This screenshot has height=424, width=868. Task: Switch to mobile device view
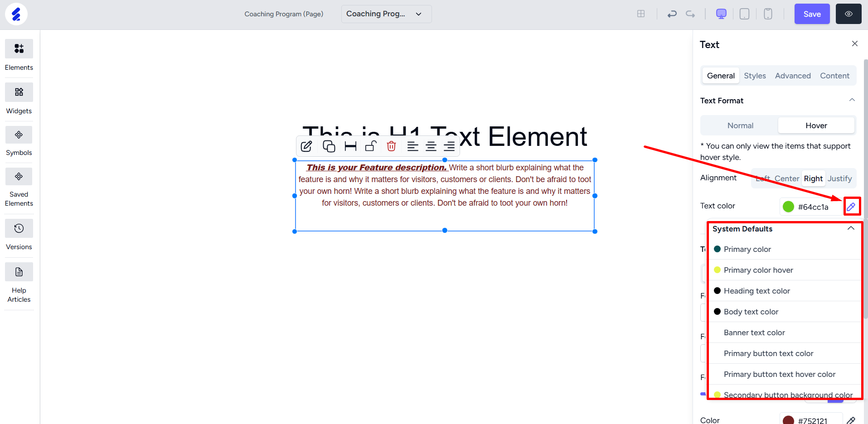tap(768, 14)
